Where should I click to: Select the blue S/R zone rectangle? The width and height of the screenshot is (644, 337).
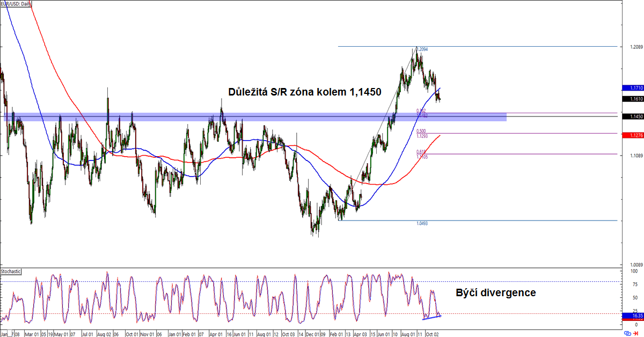point(255,116)
